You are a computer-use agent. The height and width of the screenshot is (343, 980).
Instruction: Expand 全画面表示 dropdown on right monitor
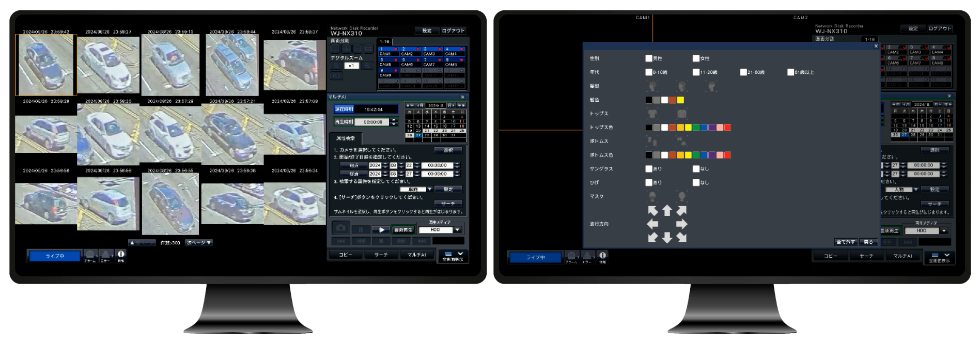(x=940, y=257)
